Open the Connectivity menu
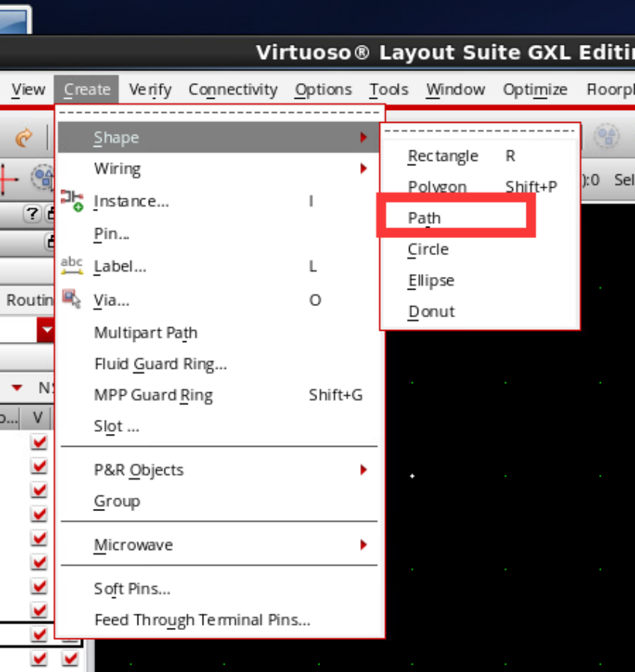 pyautogui.click(x=233, y=90)
